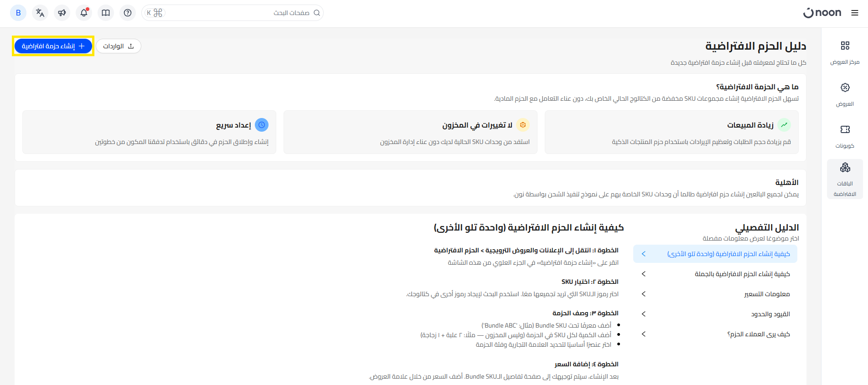Focus the صفحات البحث search field

[232, 13]
